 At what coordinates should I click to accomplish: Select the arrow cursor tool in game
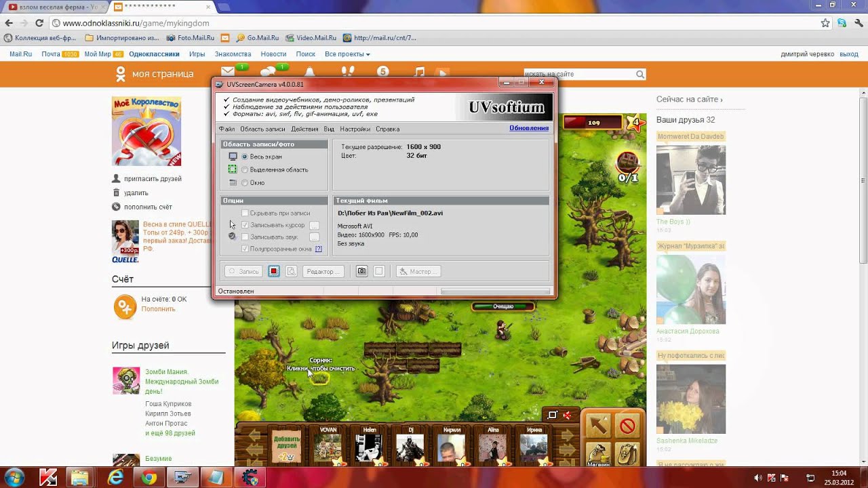coord(598,426)
